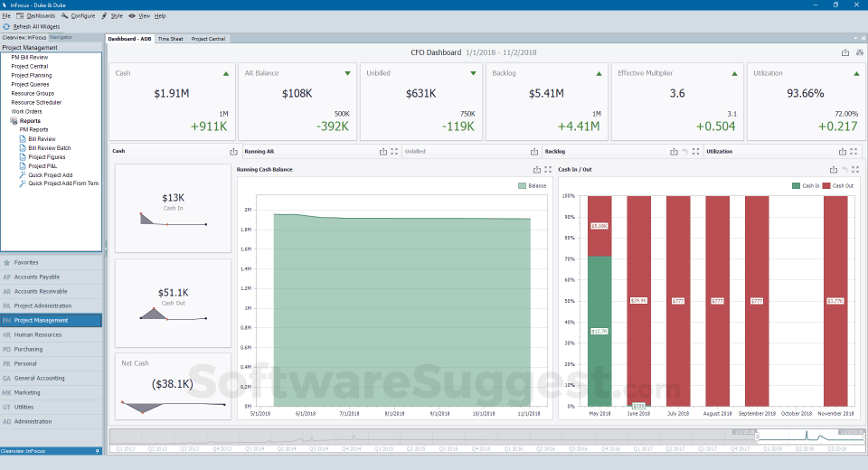Open the Bill Review report
Image resolution: width=868 pixels, height=470 pixels.
42,139
